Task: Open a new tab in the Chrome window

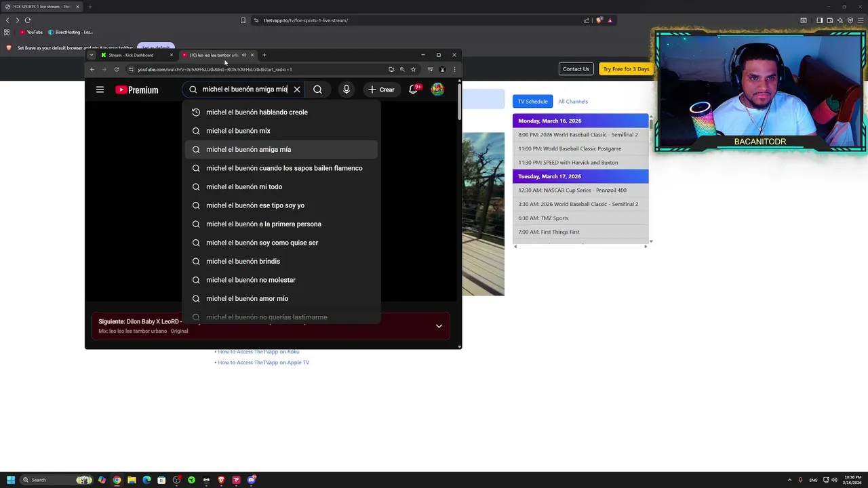Action: coord(264,55)
